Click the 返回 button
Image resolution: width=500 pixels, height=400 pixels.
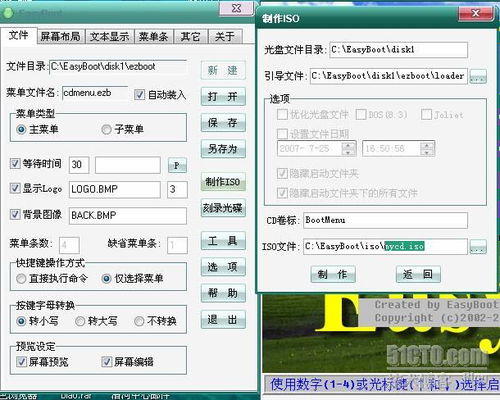point(418,275)
